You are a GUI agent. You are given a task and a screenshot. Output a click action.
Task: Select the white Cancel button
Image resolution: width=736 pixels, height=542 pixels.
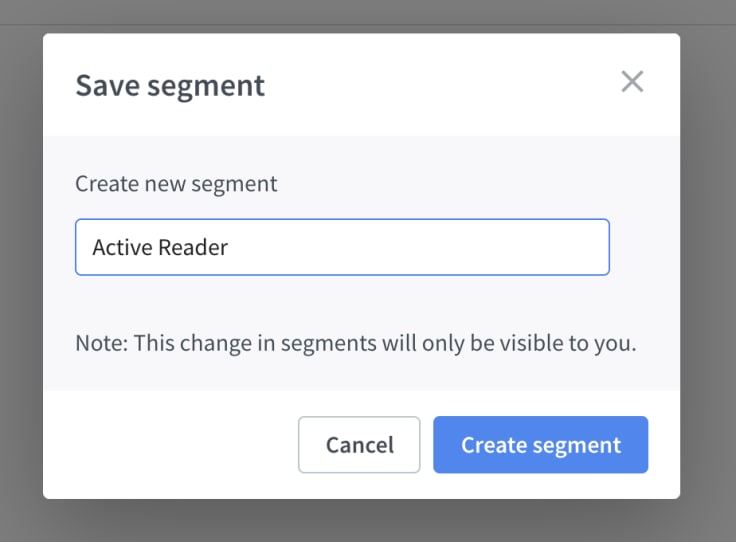tap(359, 444)
